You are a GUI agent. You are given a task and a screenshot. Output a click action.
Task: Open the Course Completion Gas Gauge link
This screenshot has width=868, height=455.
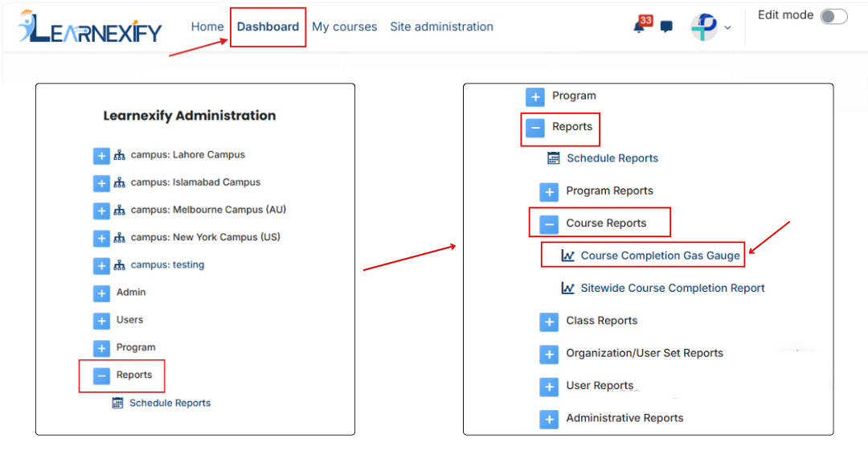coord(660,256)
